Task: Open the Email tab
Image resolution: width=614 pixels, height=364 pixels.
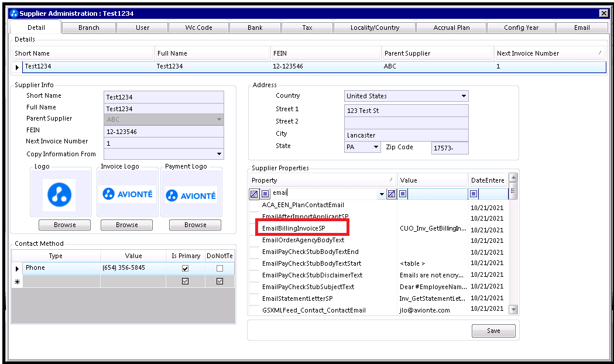Action: 582,28
